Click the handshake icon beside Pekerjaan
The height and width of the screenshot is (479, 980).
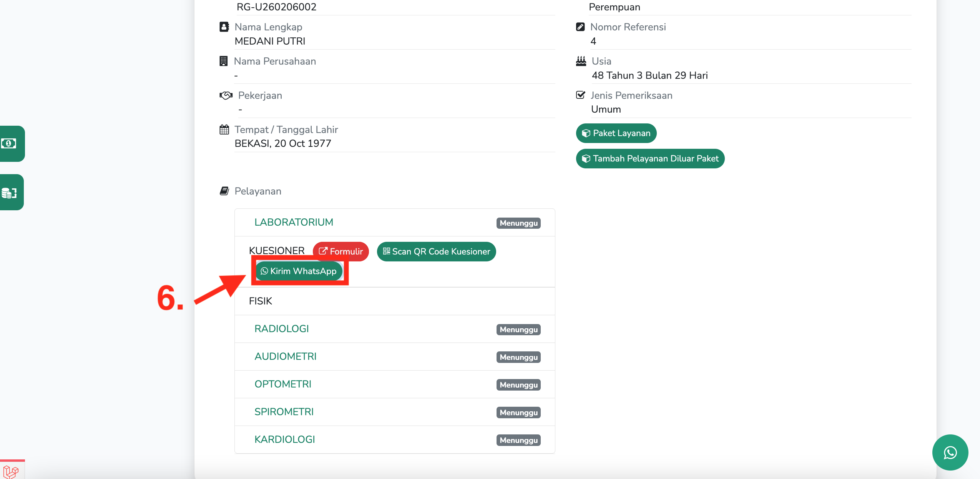(226, 95)
